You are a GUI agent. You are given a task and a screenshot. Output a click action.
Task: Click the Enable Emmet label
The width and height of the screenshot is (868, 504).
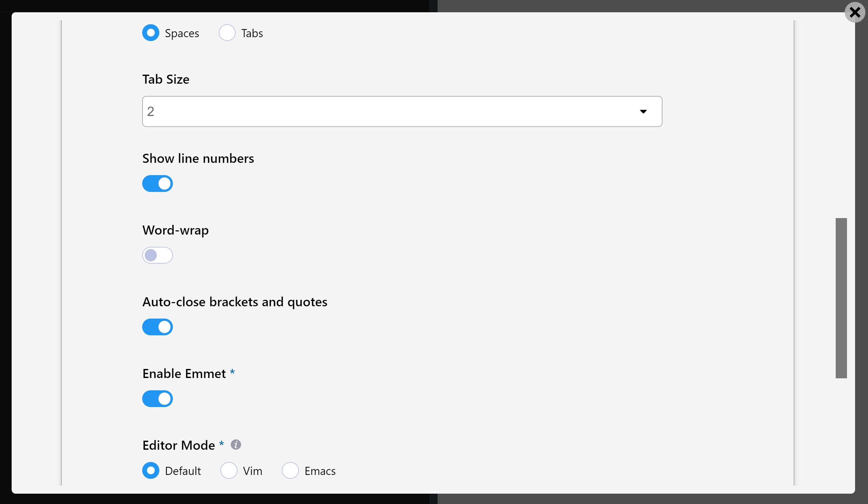coord(184,373)
